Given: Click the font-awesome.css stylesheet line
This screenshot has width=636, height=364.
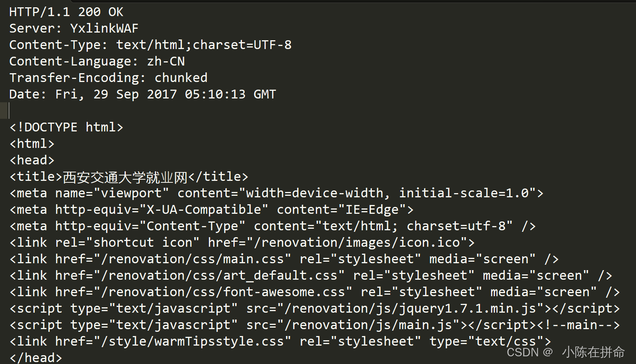Looking at the screenshot, I should point(315,292).
